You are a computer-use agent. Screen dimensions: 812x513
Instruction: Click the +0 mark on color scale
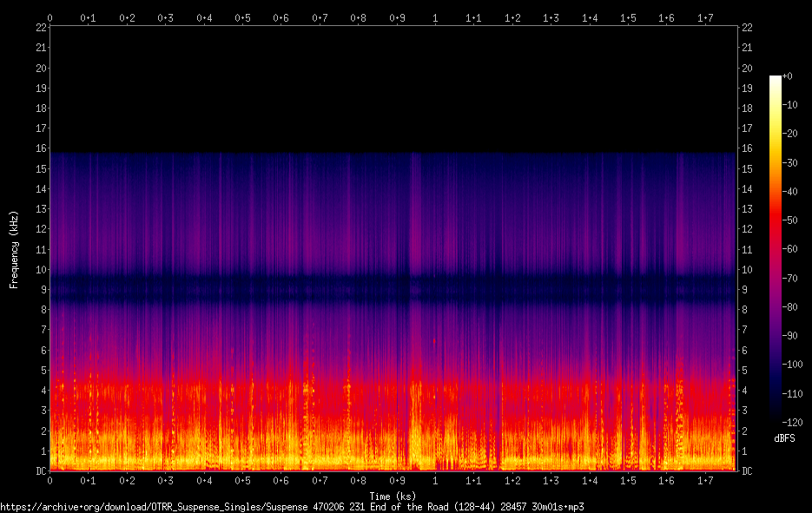[787, 76]
